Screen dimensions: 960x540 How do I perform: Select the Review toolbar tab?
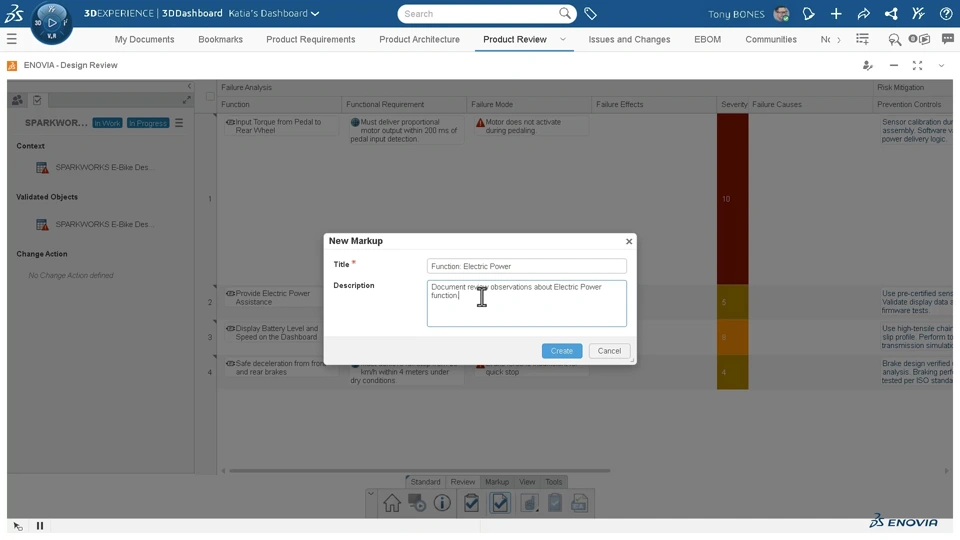[463, 482]
